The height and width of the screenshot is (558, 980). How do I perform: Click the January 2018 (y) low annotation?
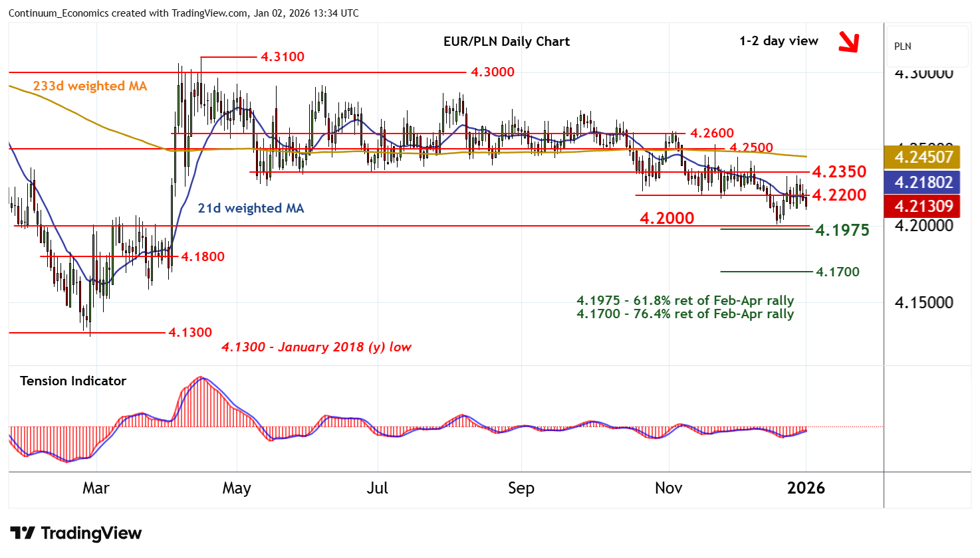pos(316,347)
